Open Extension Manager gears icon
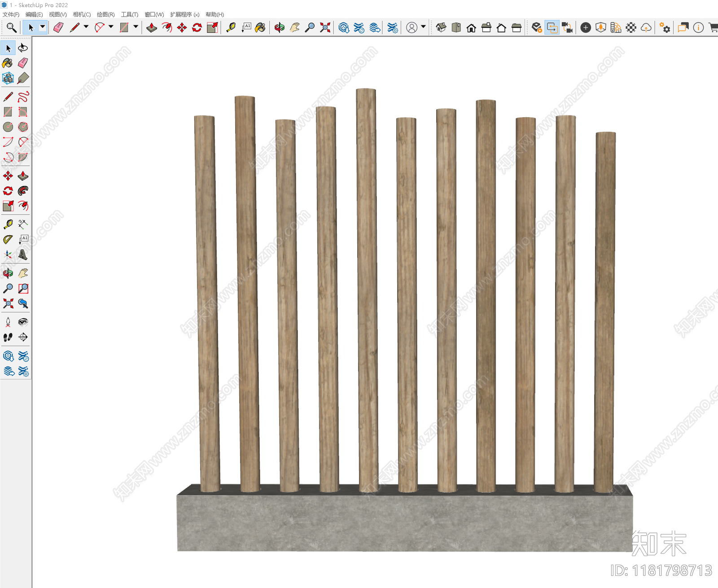 pyautogui.click(x=665, y=28)
